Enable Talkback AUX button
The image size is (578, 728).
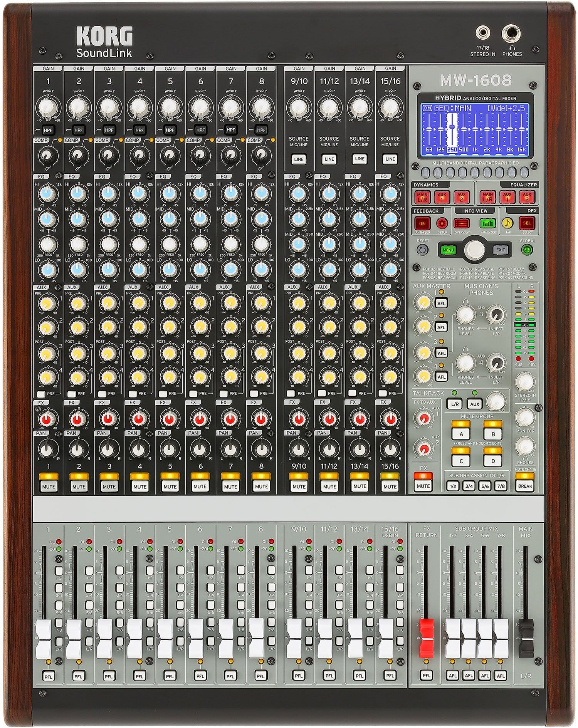[474, 404]
